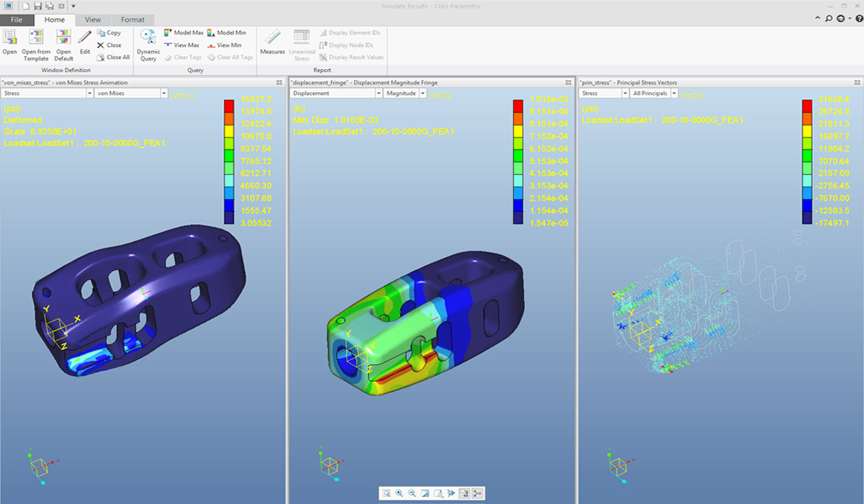This screenshot has height=504, width=864.
Task: Switch to the Format tab
Action: pyautogui.click(x=132, y=19)
